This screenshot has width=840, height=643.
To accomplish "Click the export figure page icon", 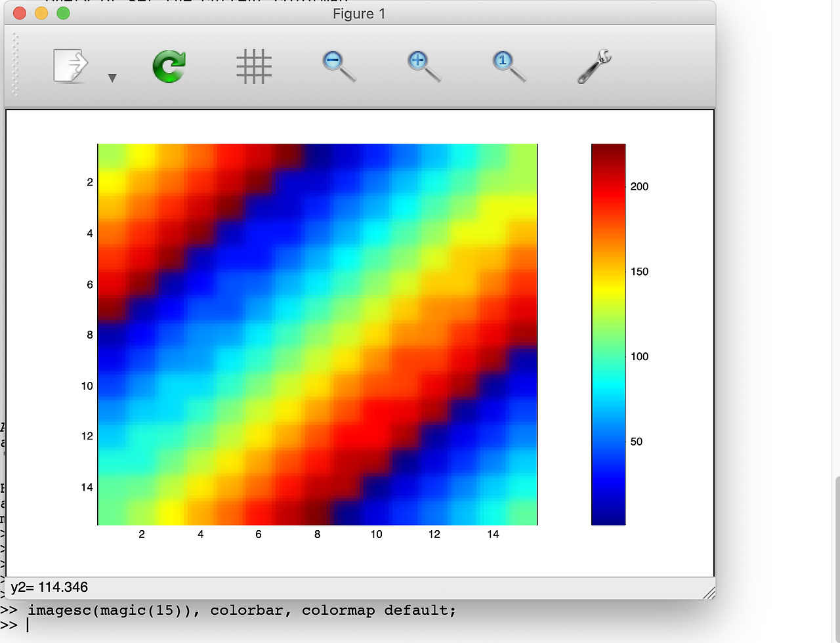I will click(70, 66).
